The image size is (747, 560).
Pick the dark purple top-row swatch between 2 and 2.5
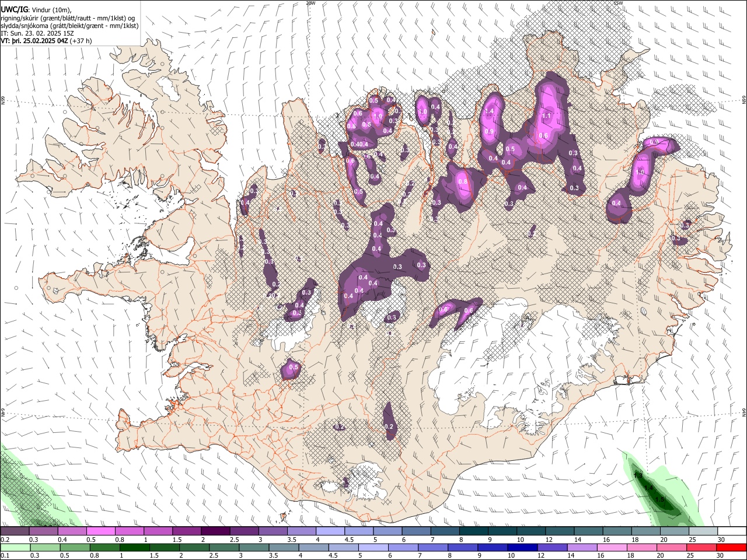pos(214,531)
